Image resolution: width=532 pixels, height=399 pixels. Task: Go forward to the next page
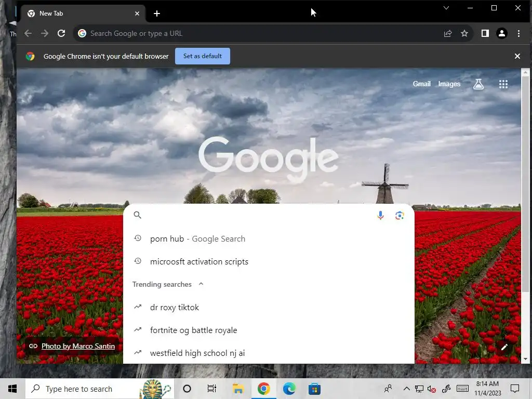click(45, 33)
